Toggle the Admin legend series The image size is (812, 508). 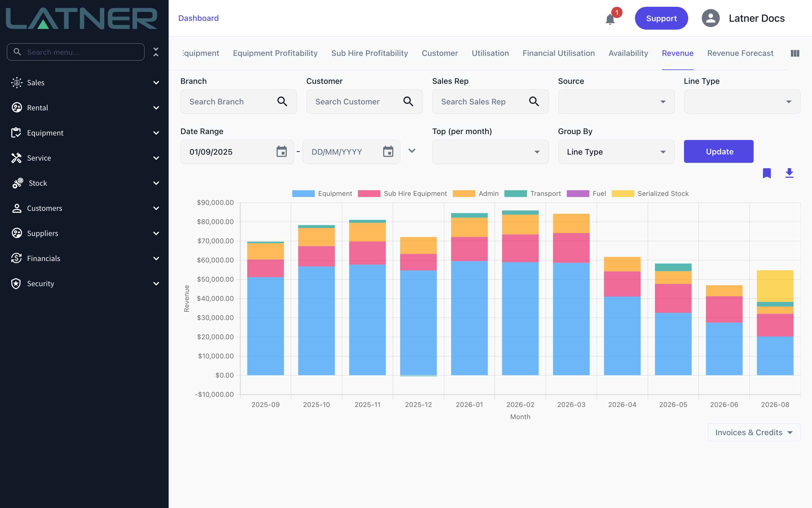pos(475,194)
